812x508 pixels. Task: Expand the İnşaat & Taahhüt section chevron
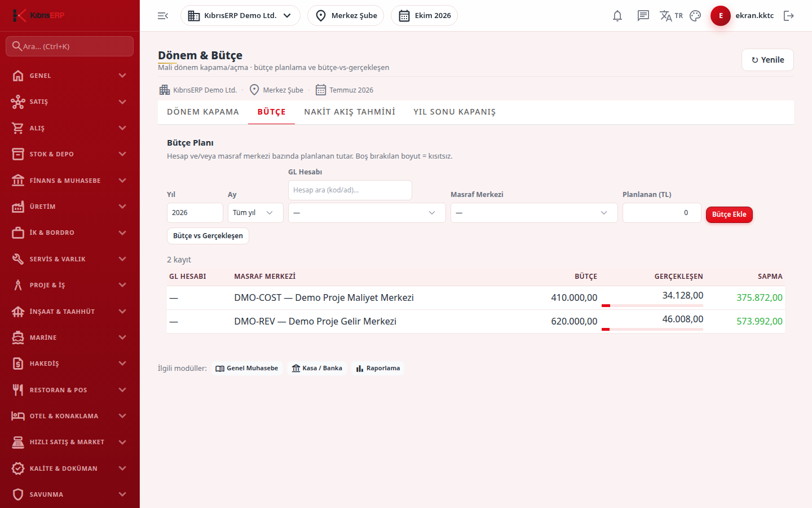122,312
